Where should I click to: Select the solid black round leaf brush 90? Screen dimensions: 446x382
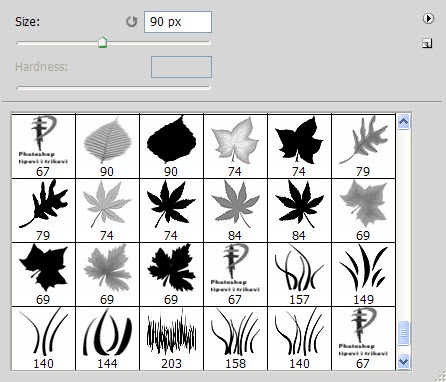click(171, 146)
